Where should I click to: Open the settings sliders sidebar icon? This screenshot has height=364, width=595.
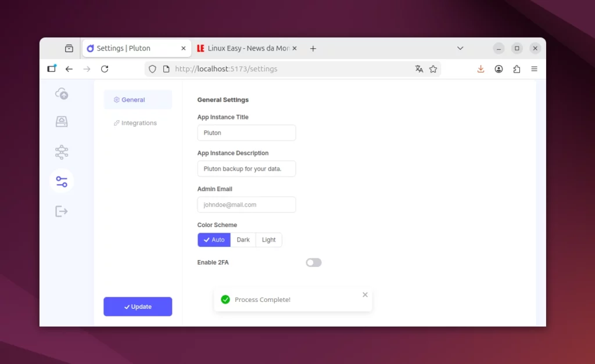pos(62,182)
